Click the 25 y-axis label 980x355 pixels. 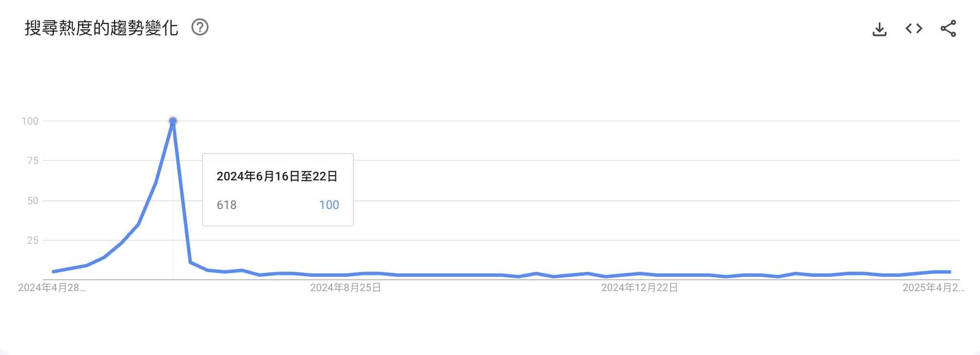(33, 240)
